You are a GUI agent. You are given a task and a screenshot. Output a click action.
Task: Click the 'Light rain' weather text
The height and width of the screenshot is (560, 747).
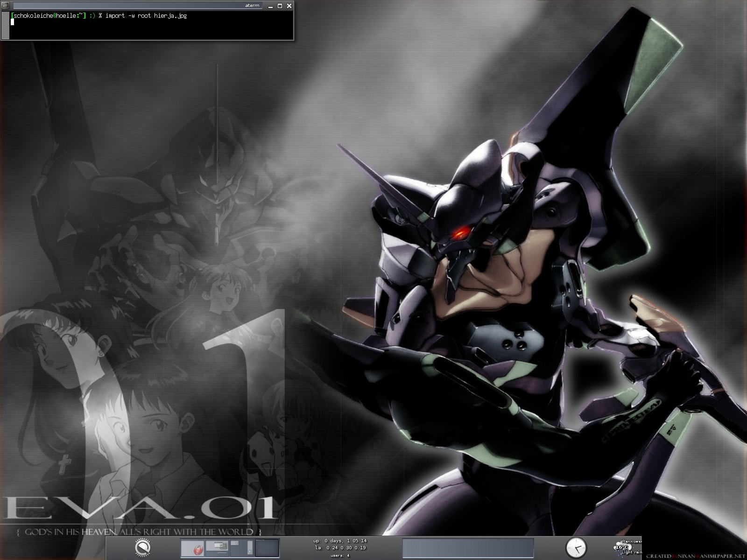pyautogui.click(x=632, y=553)
